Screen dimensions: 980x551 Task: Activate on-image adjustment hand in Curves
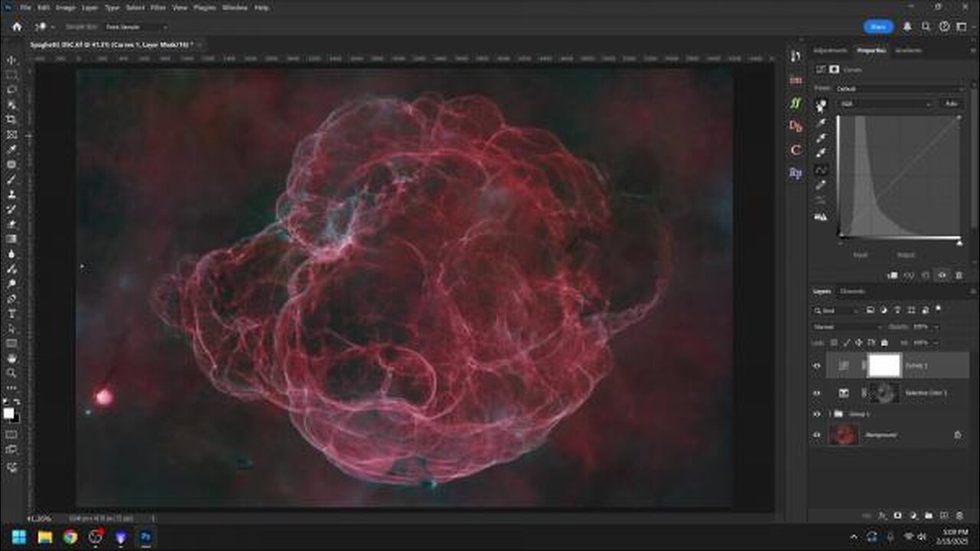821,106
